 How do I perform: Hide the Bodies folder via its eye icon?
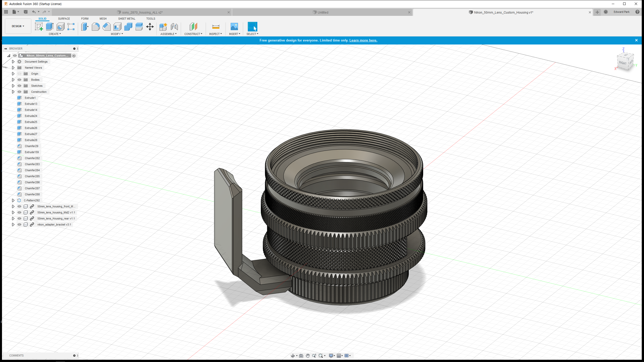(x=19, y=80)
